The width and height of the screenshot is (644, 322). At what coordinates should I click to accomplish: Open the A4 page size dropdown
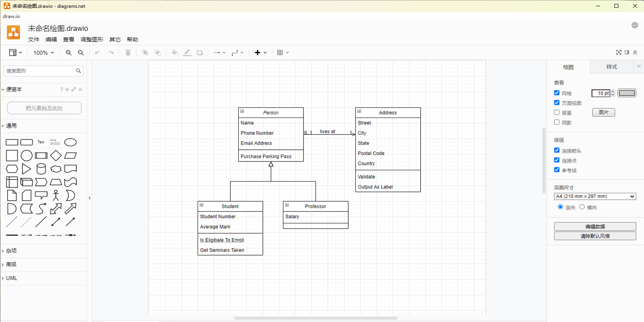coord(595,196)
